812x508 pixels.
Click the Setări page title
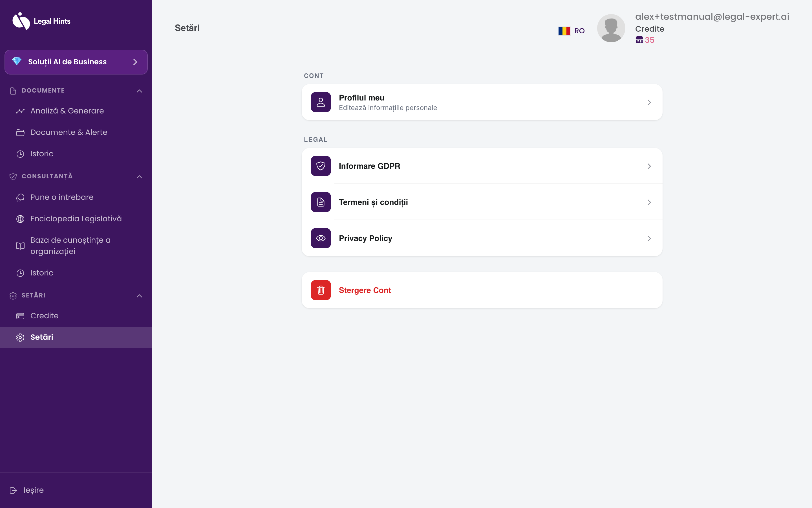coord(187,28)
